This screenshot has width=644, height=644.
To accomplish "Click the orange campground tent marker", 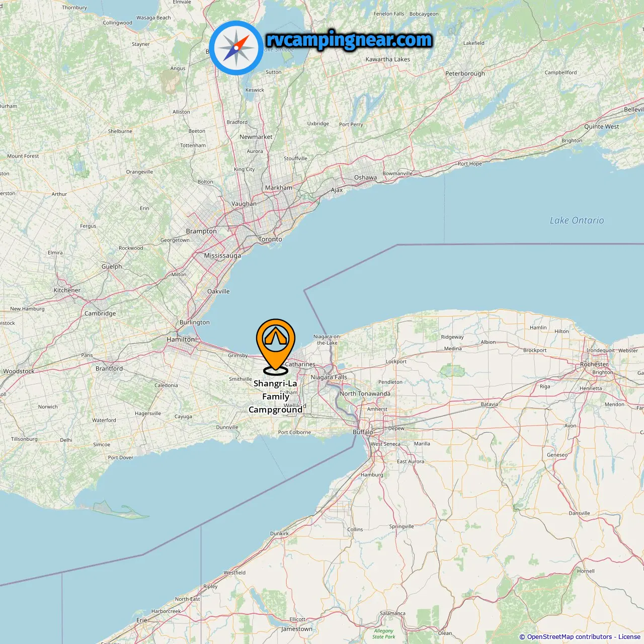I will (276, 347).
